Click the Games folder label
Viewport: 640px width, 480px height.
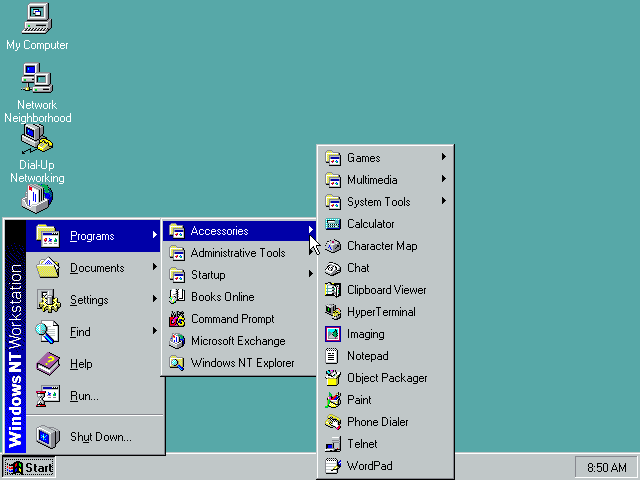pos(364,158)
